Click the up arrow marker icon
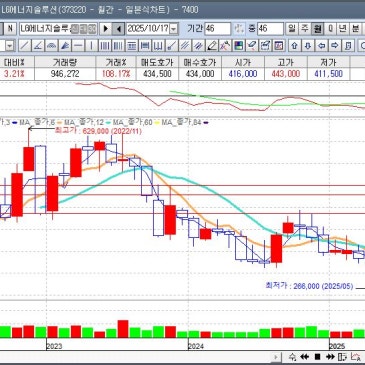365x365 pixels. click(294, 45)
